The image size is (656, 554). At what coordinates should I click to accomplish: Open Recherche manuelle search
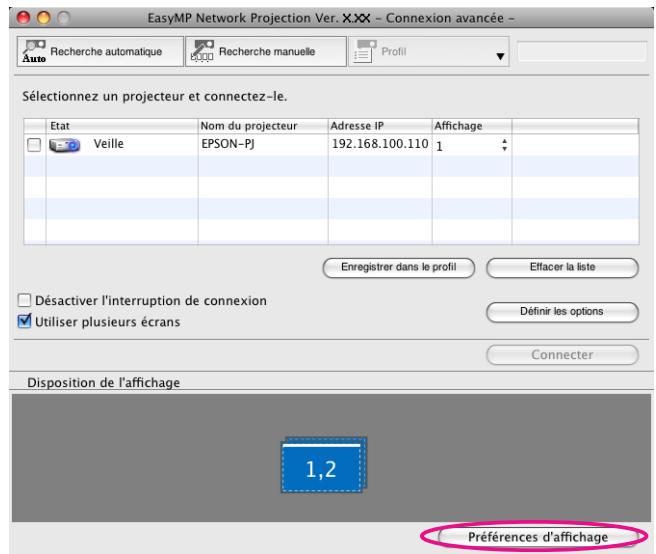266,51
